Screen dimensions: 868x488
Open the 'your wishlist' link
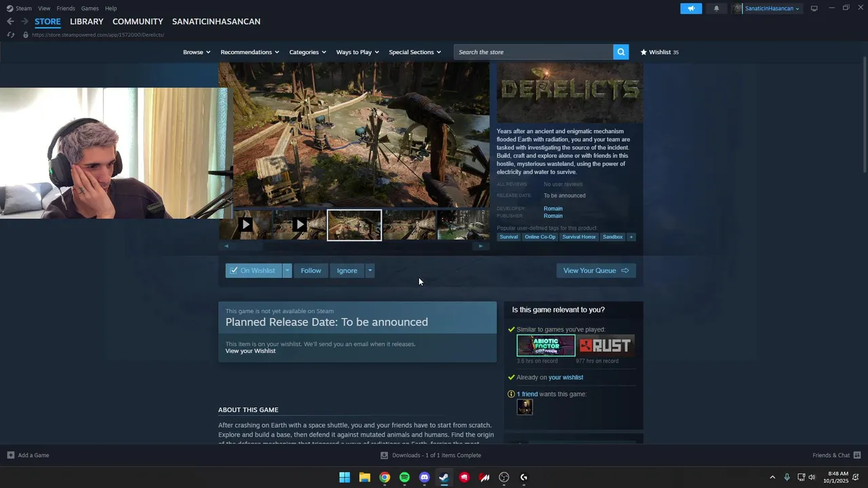(566, 378)
